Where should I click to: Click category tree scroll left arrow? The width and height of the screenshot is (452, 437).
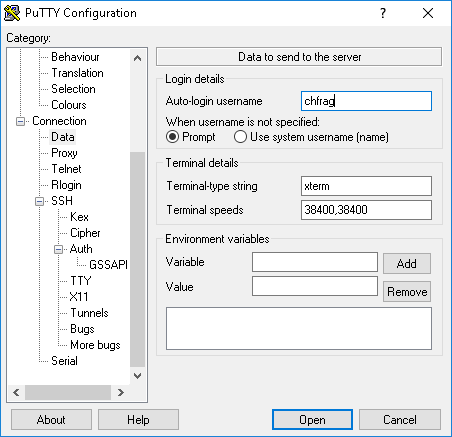click(x=16, y=392)
